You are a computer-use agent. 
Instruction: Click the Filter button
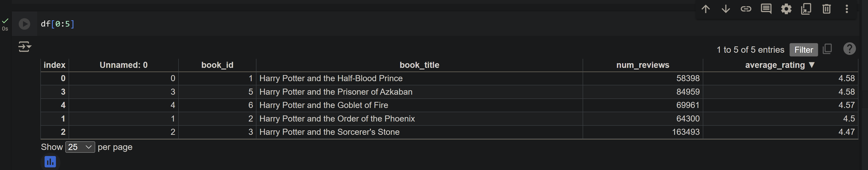[803, 50]
